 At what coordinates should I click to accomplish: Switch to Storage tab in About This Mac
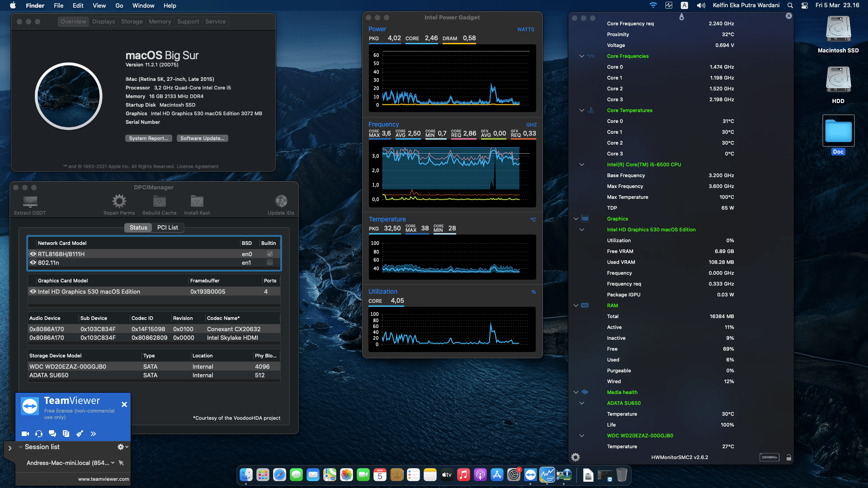pyautogui.click(x=132, y=22)
